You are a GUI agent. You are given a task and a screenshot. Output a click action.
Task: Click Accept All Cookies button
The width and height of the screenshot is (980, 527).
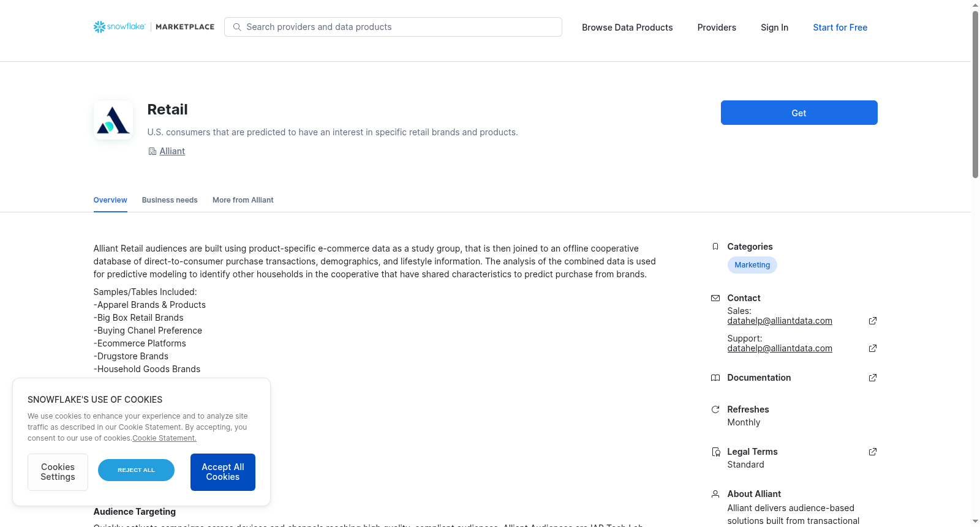(223, 472)
